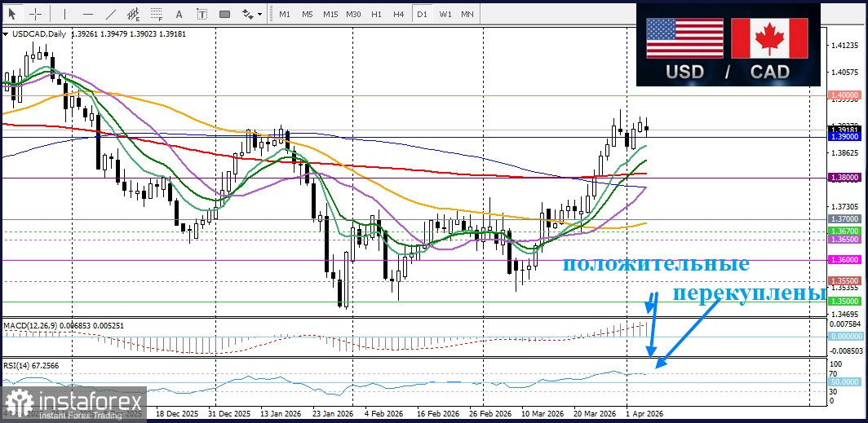This screenshot has width=868, height=423.
Task: Click the 16 Feb 2026 date label
Action: (438, 413)
